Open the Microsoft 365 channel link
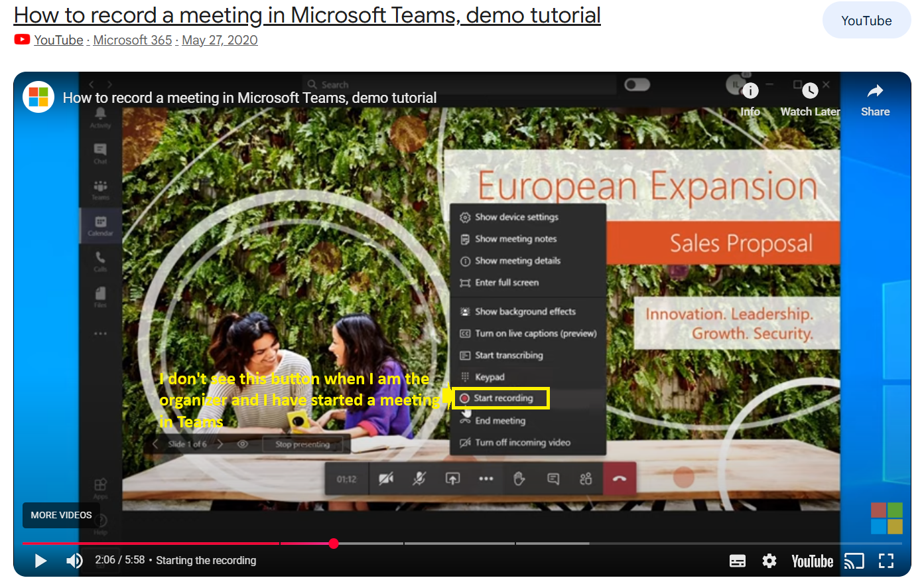This screenshot has height=588, width=924. tap(132, 40)
